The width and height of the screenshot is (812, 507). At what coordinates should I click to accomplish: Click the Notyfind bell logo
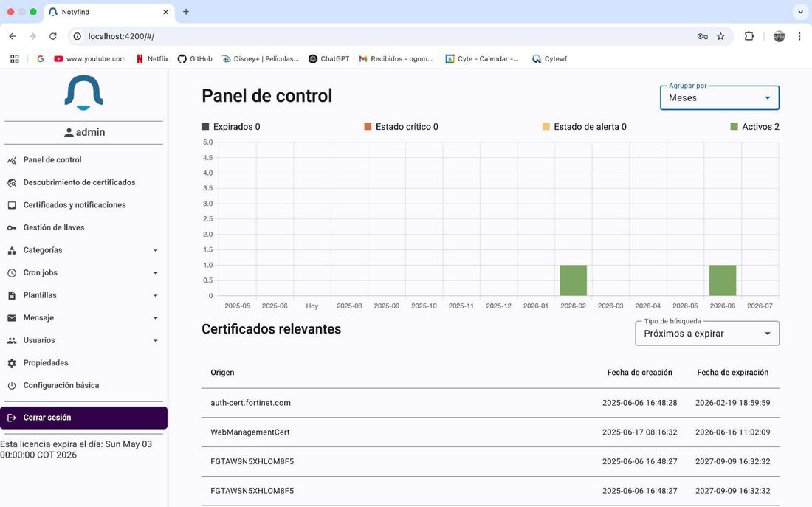[83, 92]
